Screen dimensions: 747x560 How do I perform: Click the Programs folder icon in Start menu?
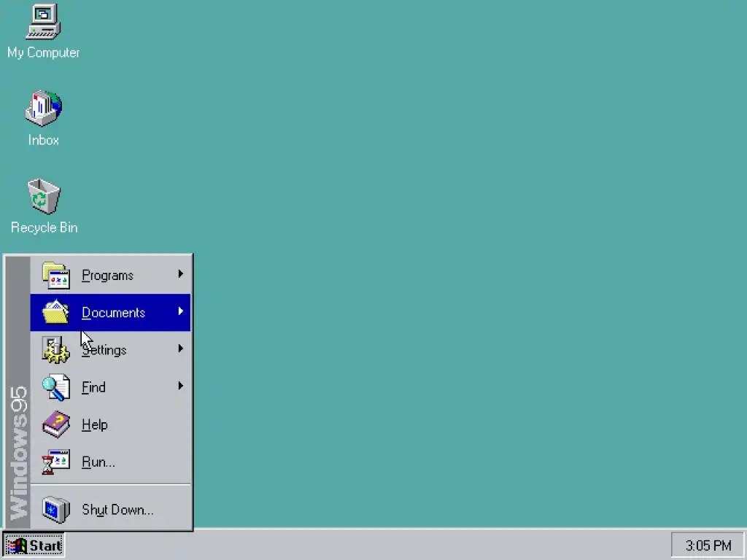tap(55, 275)
